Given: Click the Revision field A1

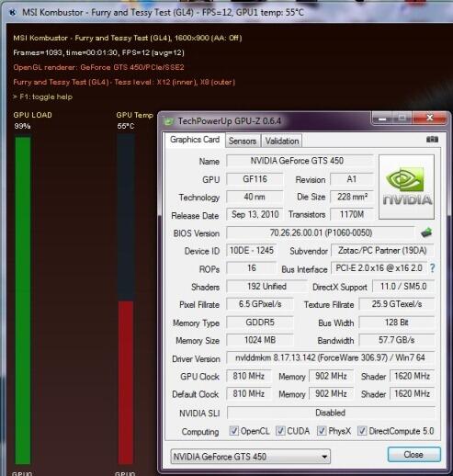Looking at the screenshot, I should 351,179.
